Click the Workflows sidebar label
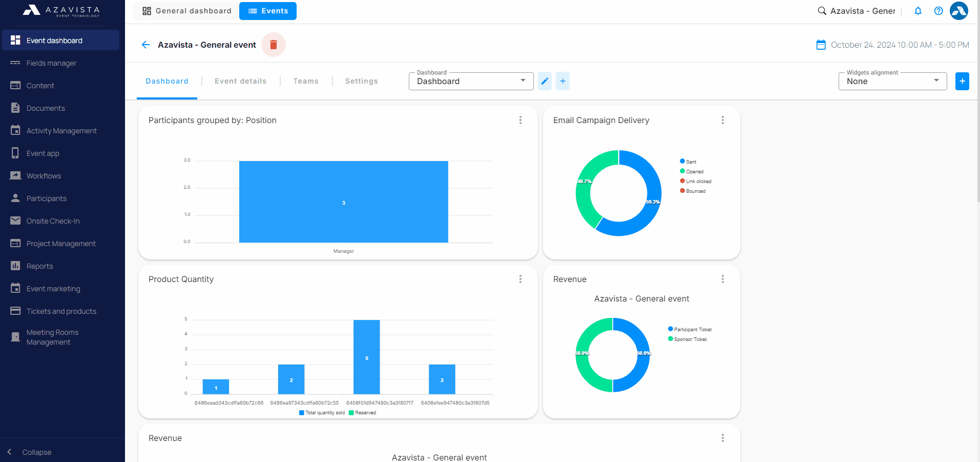Viewport: 980px width, 462px height. [x=44, y=176]
